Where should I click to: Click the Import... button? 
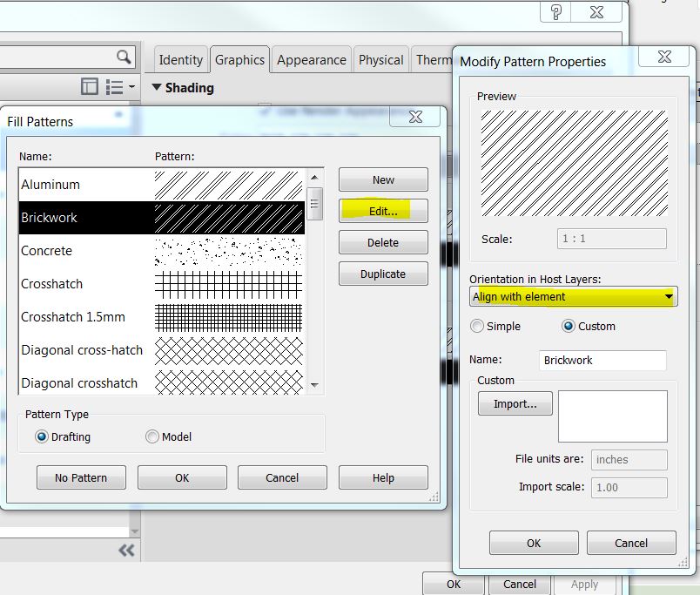[515, 403]
